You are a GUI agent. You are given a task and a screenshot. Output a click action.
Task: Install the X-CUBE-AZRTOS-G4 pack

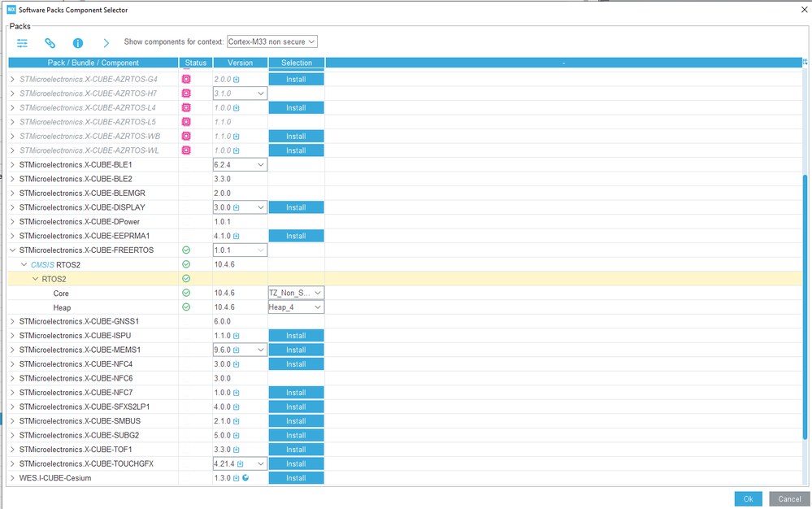tap(296, 79)
